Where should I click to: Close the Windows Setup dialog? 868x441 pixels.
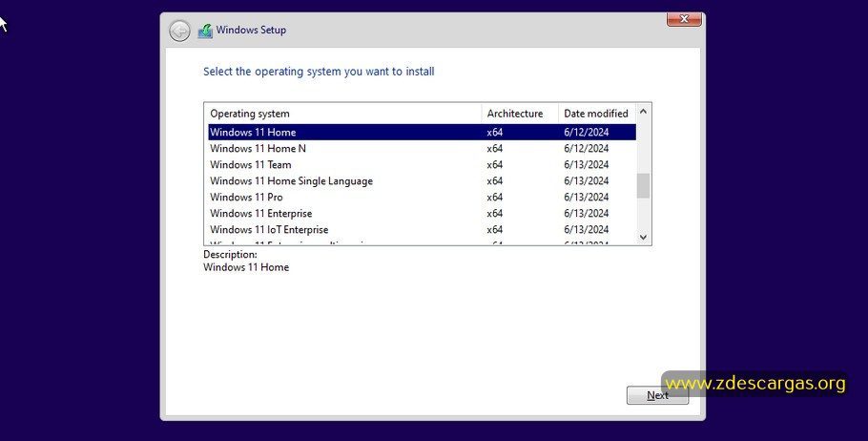[x=684, y=19]
